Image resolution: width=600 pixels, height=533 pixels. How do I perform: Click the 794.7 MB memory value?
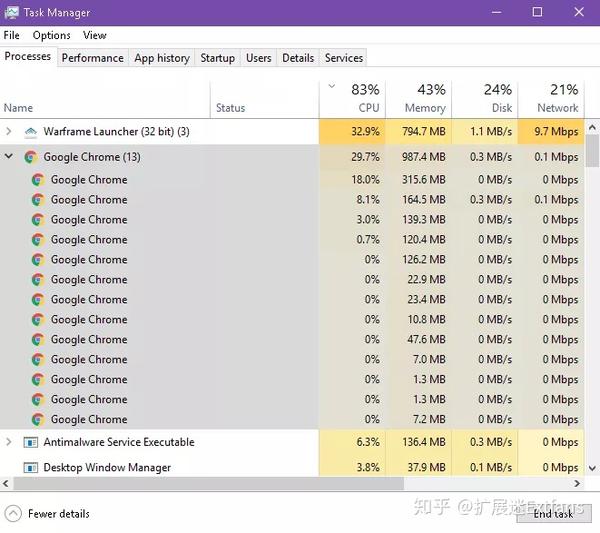tap(424, 132)
